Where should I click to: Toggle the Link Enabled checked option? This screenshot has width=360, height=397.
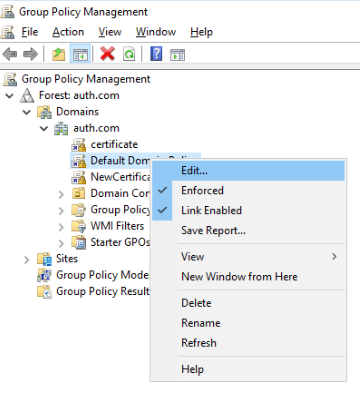coord(248,210)
